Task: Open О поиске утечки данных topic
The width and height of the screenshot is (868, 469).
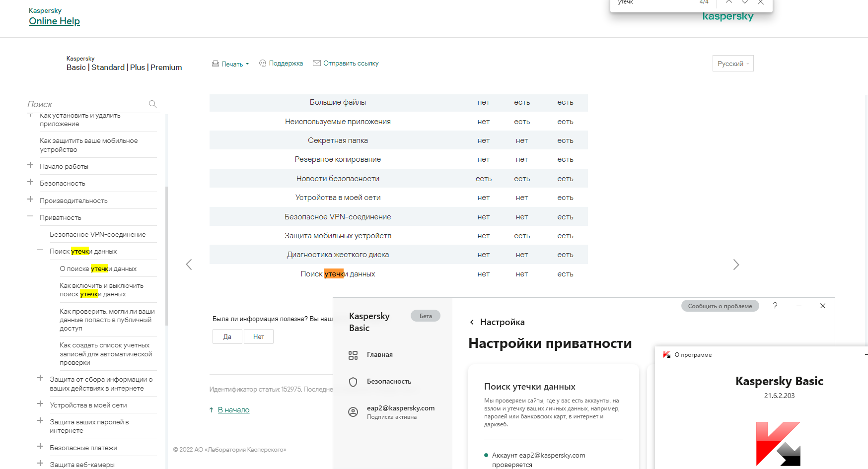Action: [x=98, y=269]
